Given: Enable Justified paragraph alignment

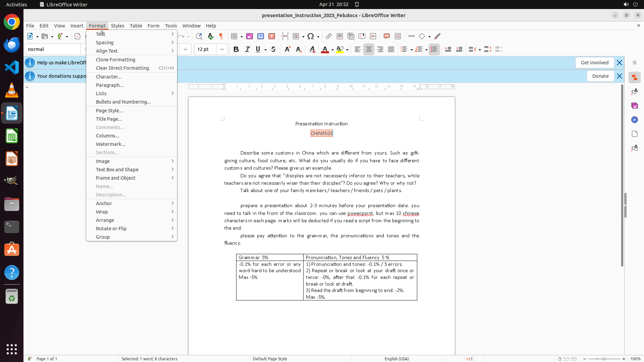Looking at the screenshot, I should [x=391, y=49].
